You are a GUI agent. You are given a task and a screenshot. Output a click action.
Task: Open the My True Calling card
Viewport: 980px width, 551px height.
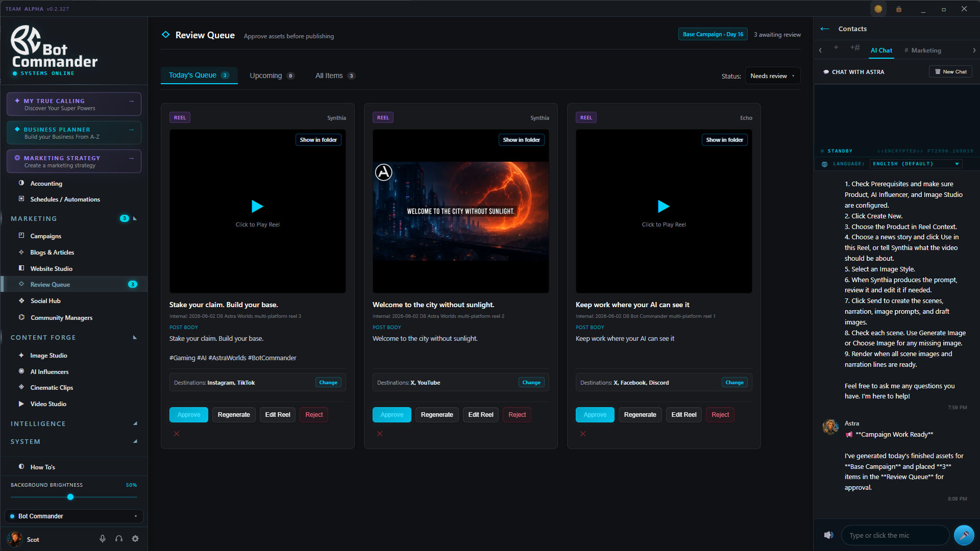point(74,104)
